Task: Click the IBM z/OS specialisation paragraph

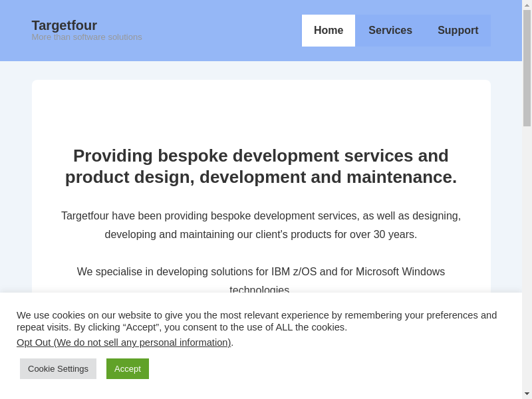Action: [261, 272]
